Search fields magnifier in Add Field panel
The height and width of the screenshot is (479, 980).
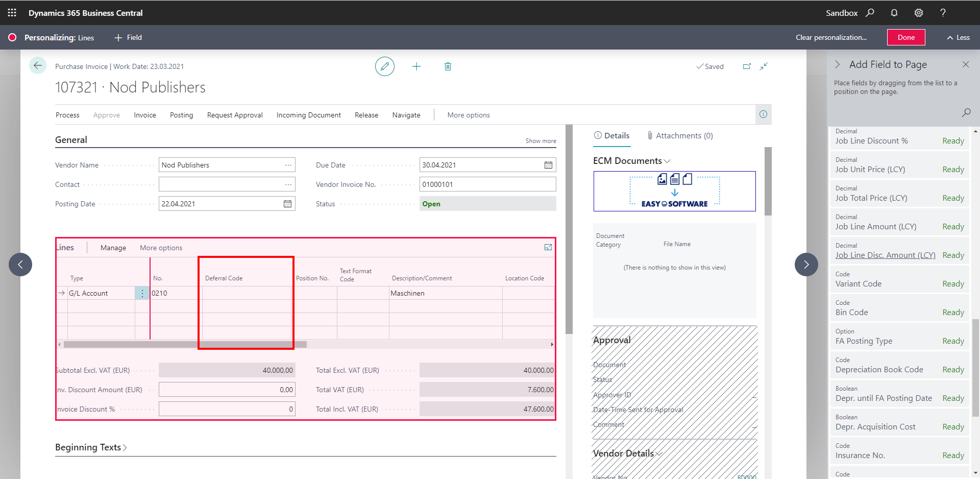(x=966, y=112)
